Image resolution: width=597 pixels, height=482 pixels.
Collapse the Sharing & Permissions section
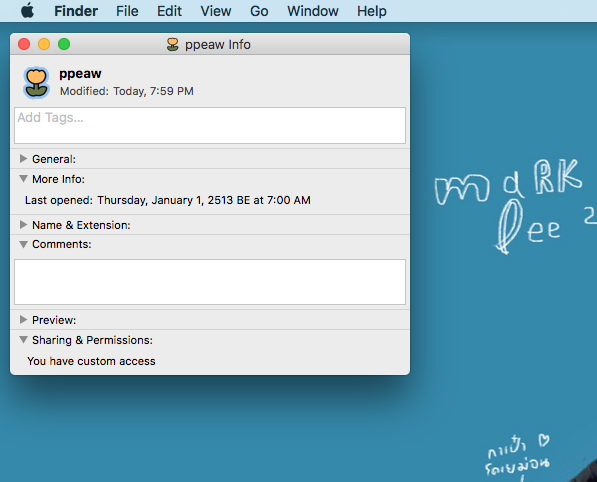(x=23, y=339)
